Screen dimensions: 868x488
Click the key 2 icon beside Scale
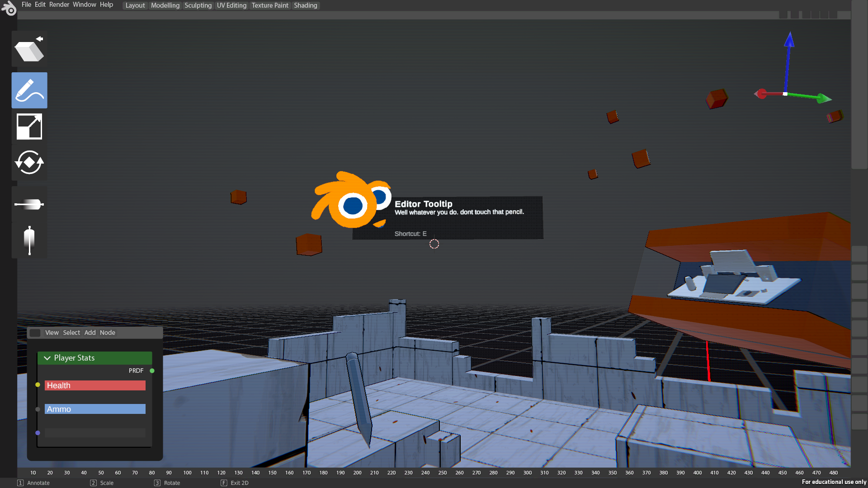[93, 483]
